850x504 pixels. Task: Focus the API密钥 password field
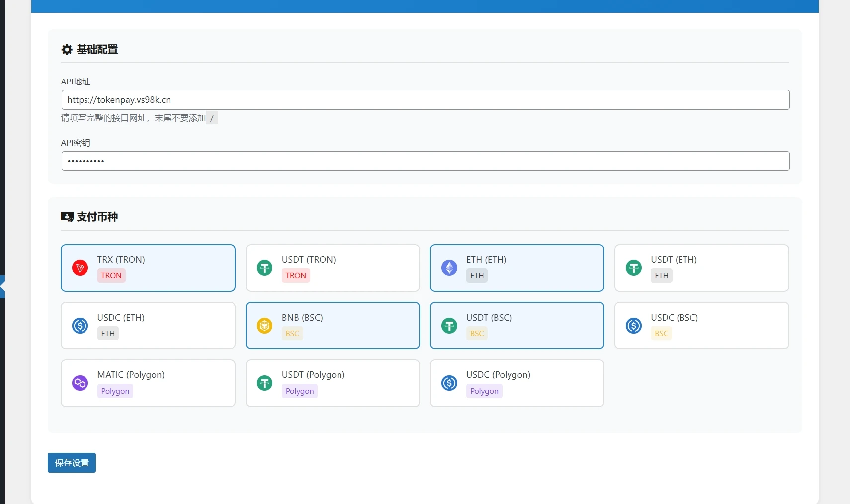tap(425, 161)
